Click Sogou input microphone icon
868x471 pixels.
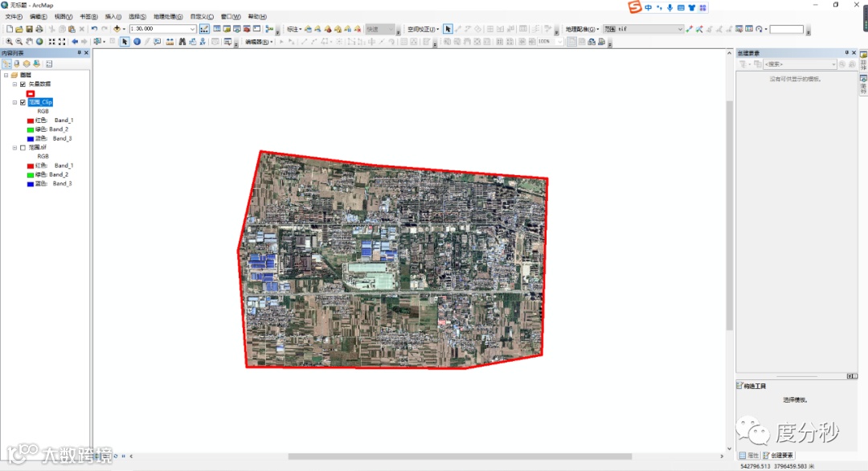click(669, 8)
